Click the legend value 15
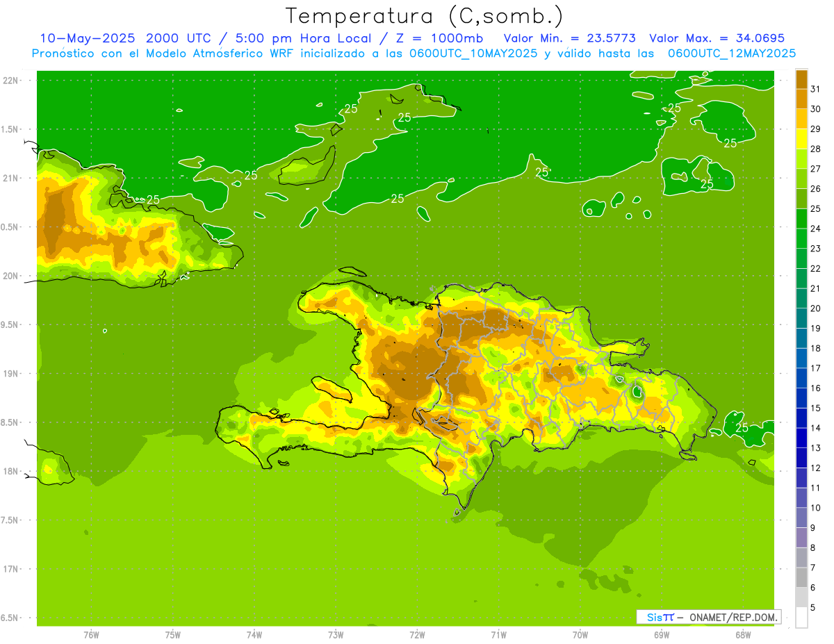This screenshot has width=834, height=644. [815, 408]
